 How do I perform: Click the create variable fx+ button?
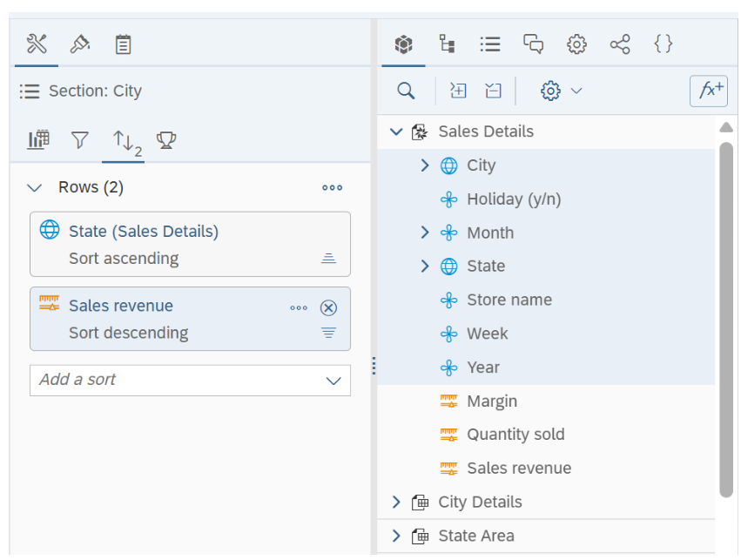click(x=709, y=91)
